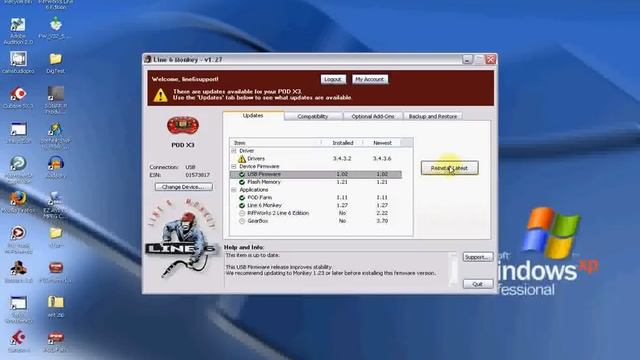Click the Installed column header
The height and width of the screenshot is (360, 640).
(x=342, y=143)
